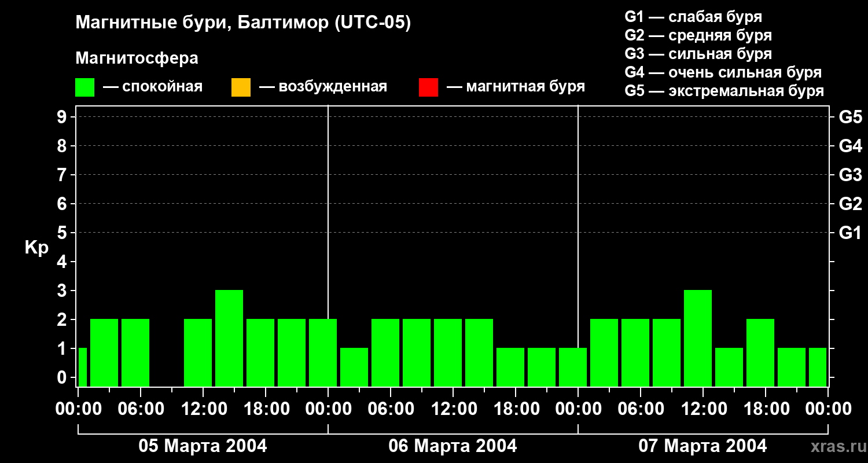Click the '07 Марта 2004' date label

click(703, 446)
